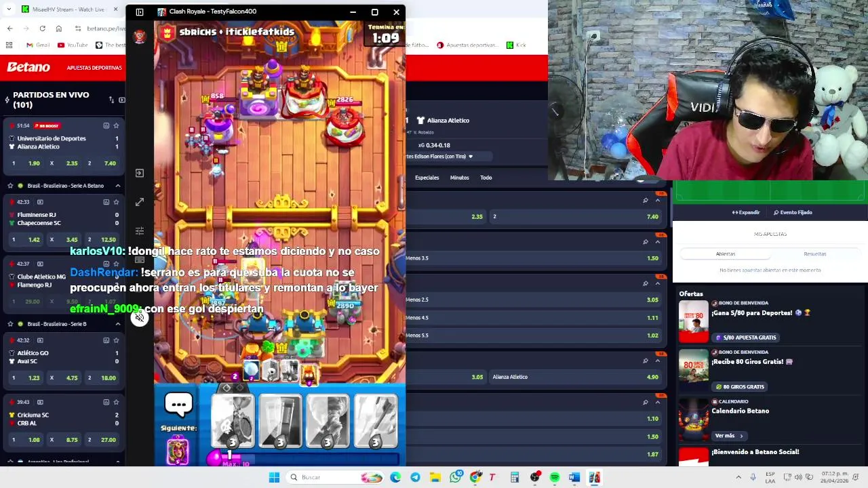Screen dimensions: 868x488
Task: Click the Evento Fijado button
Action: pyautogui.click(x=793, y=212)
